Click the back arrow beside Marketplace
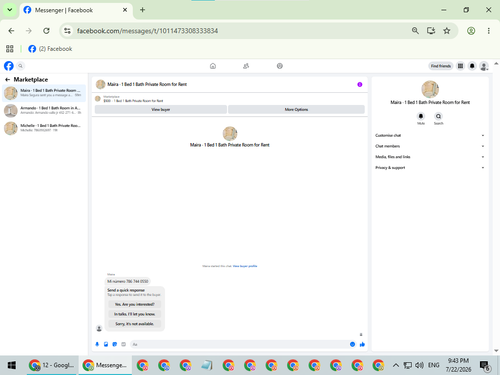 7,79
